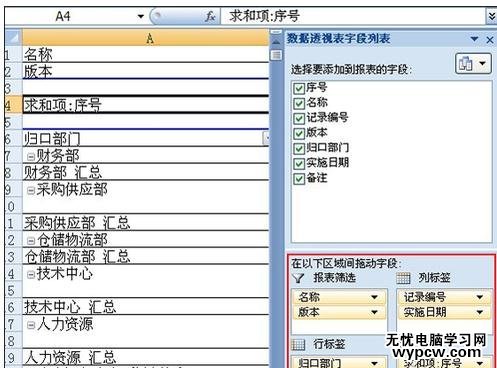Select the 财务部 汇总 cell
The width and height of the screenshot is (497, 368).
(146, 172)
